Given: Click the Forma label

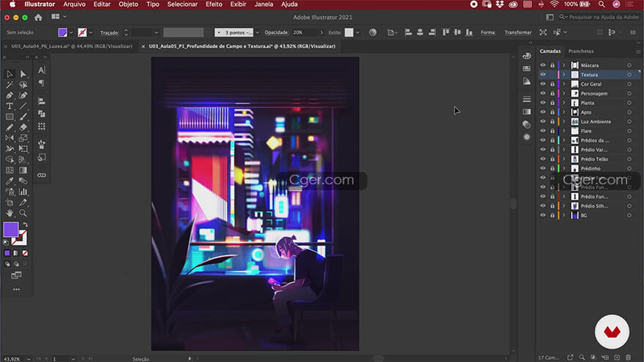Looking at the screenshot, I should 488,32.
